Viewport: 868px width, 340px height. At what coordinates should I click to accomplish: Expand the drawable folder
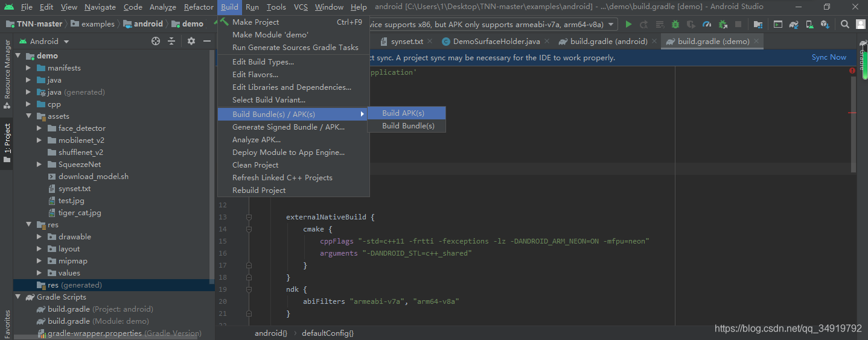pos(39,236)
